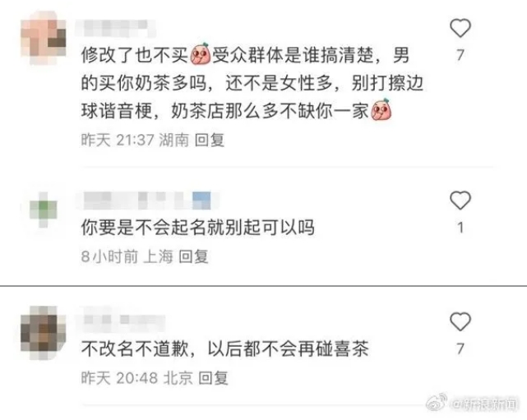Click the like count 1 on Shanghai comment
The image size is (527, 420).
pyautogui.click(x=460, y=228)
